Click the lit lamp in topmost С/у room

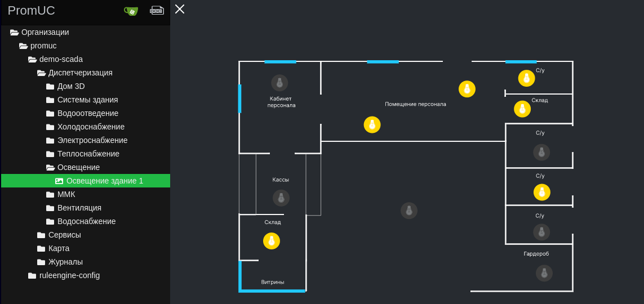coord(527,78)
